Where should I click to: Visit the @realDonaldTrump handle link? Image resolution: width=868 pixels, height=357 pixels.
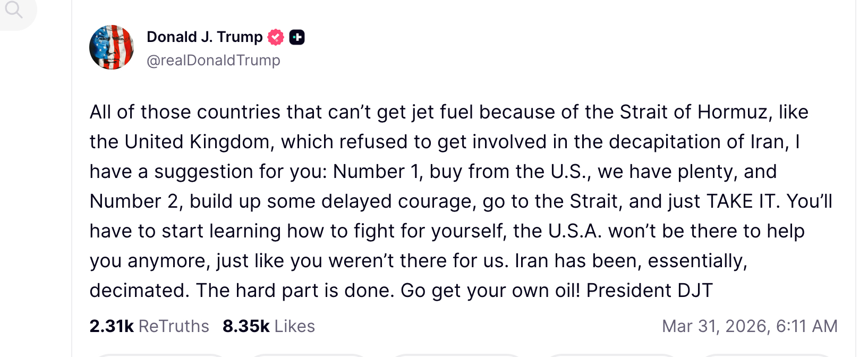click(x=213, y=61)
